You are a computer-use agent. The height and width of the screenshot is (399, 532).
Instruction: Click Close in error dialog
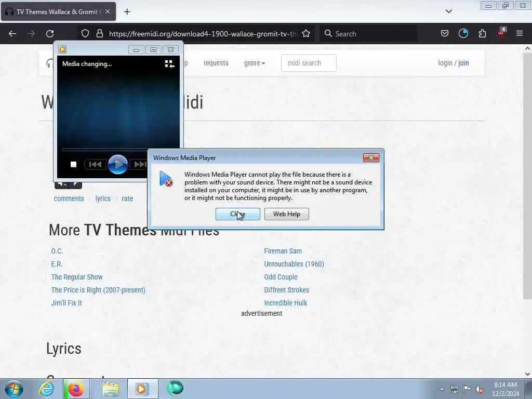point(238,214)
